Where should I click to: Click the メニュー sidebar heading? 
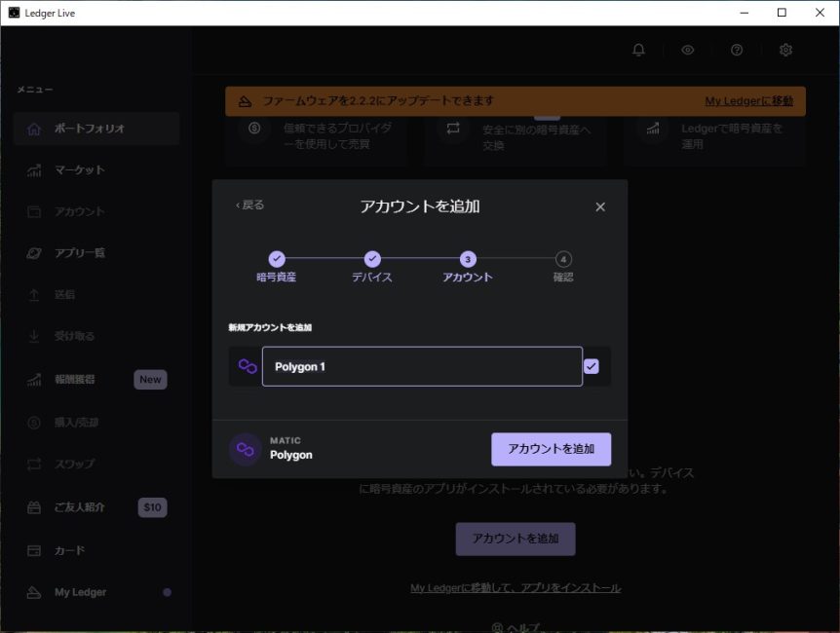(x=35, y=90)
